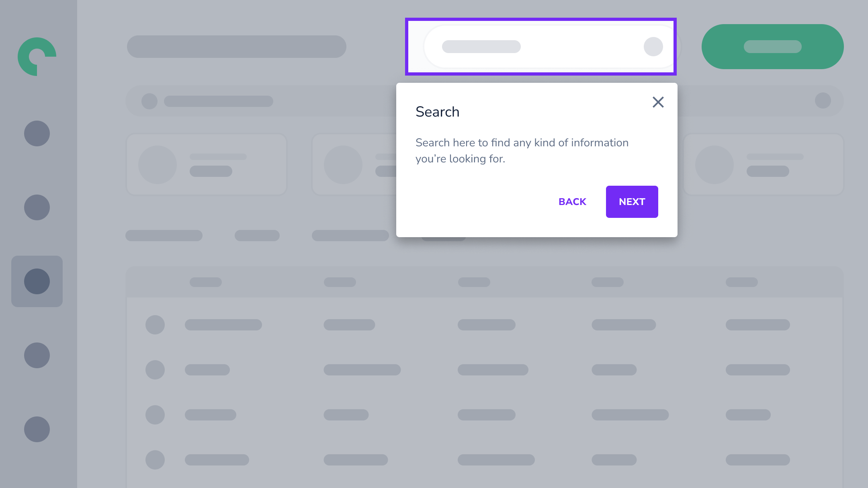Click the NEXT button in the Search tooltip
This screenshot has width=868, height=488.
632,202
